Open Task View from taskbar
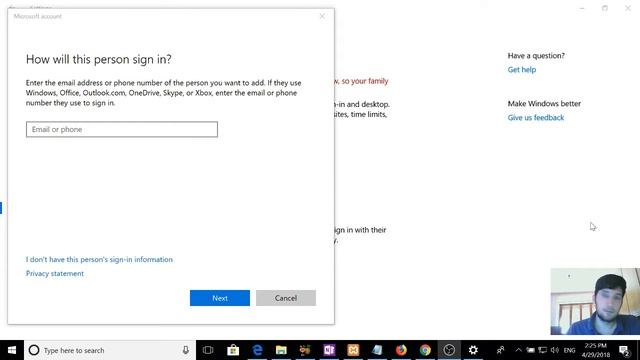The height and width of the screenshot is (360, 640). coord(208,350)
